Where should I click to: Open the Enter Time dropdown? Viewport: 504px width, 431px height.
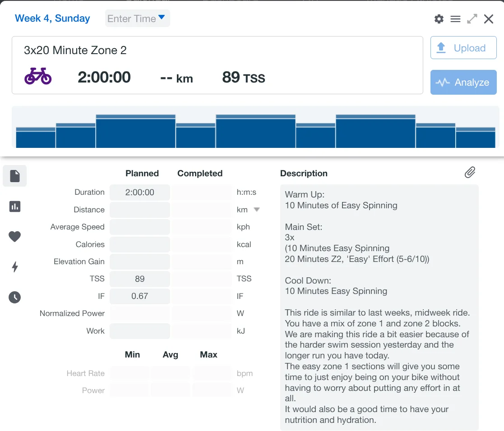137,18
